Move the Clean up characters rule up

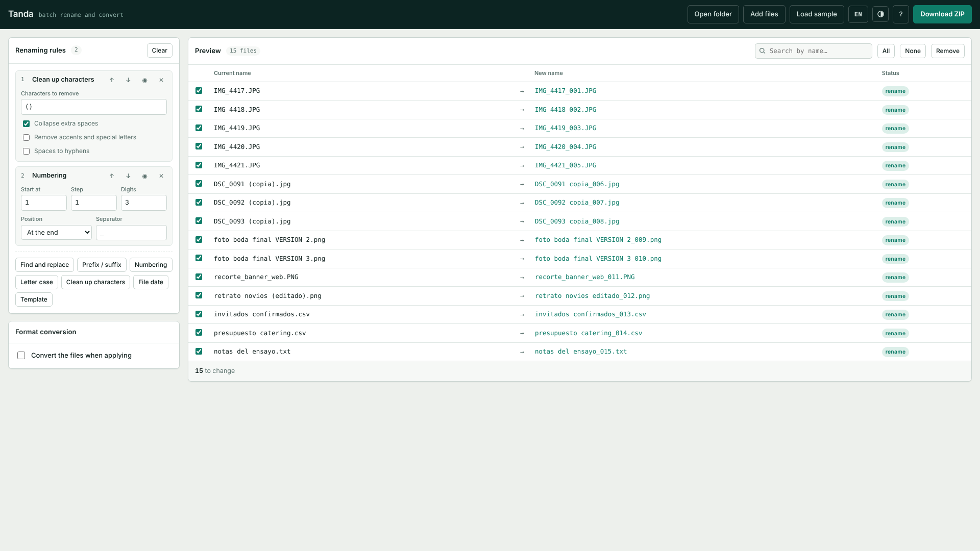click(112, 80)
